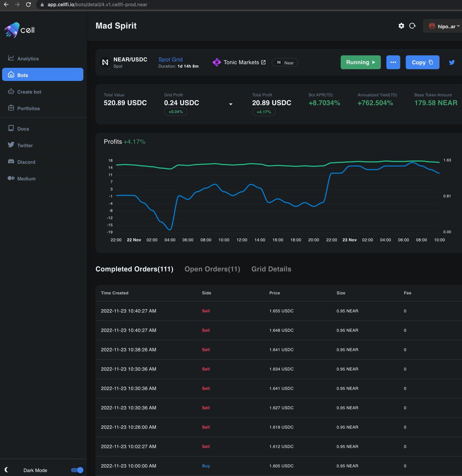
Task: Open Tonic Markets external link
Action: (x=244, y=62)
